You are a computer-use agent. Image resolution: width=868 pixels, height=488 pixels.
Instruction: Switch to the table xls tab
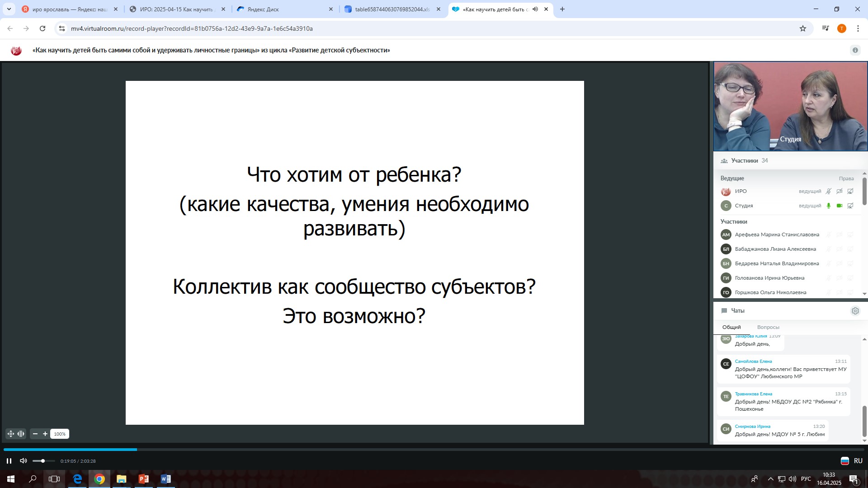click(x=392, y=9)
